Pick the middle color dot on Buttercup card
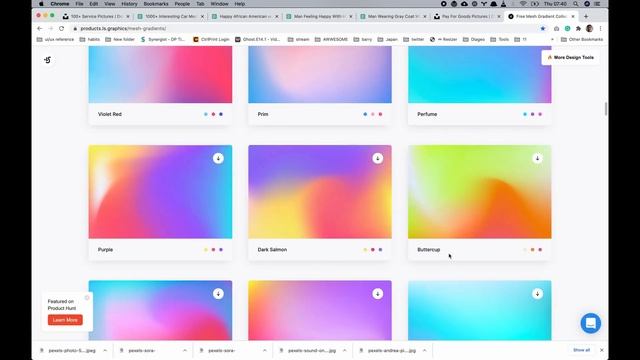Viewport: 640px width, 360px height. pos(532,249)
